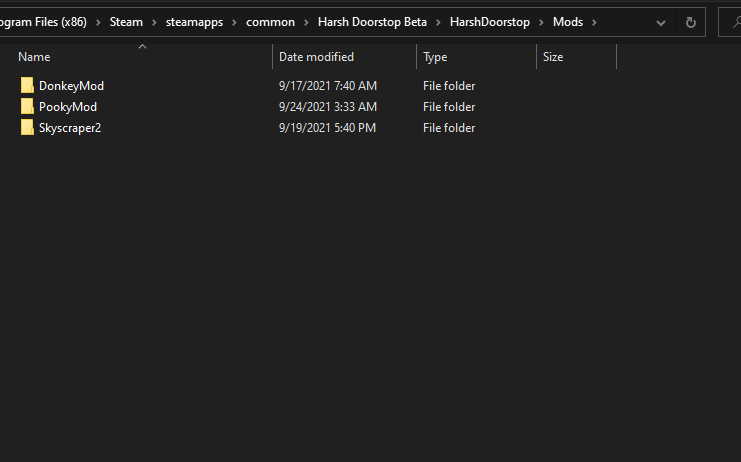Expand the chevron after Mods breadcrumb
Viewport: 741px width, 462px height.
pos(595,22)
